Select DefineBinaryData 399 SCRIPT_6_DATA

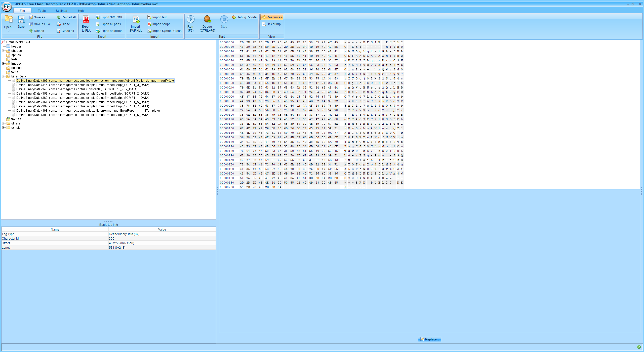click(83, 115)
